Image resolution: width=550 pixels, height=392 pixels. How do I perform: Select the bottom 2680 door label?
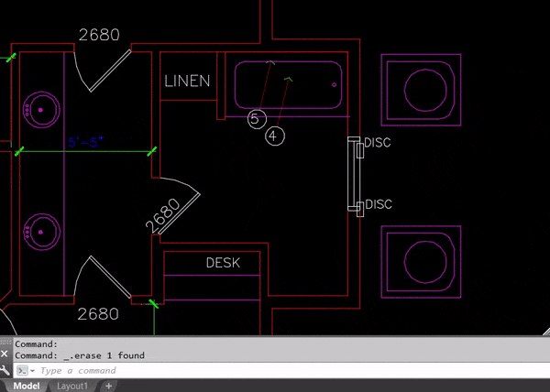(98, 314)
